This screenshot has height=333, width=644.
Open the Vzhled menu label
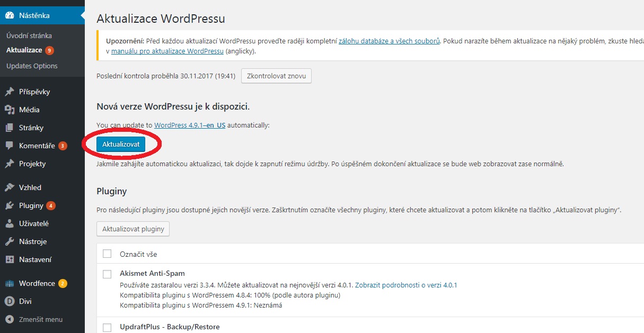[30, 187]
